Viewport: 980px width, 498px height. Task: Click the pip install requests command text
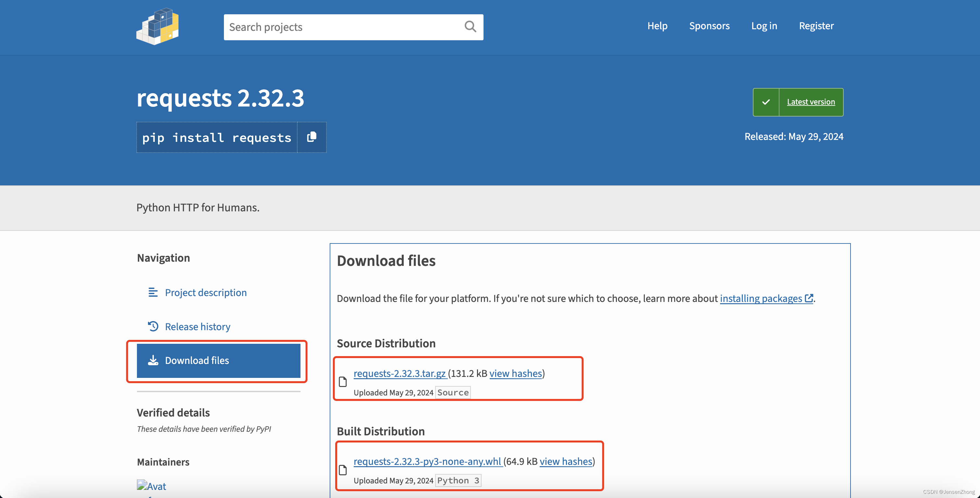[216, 137]
